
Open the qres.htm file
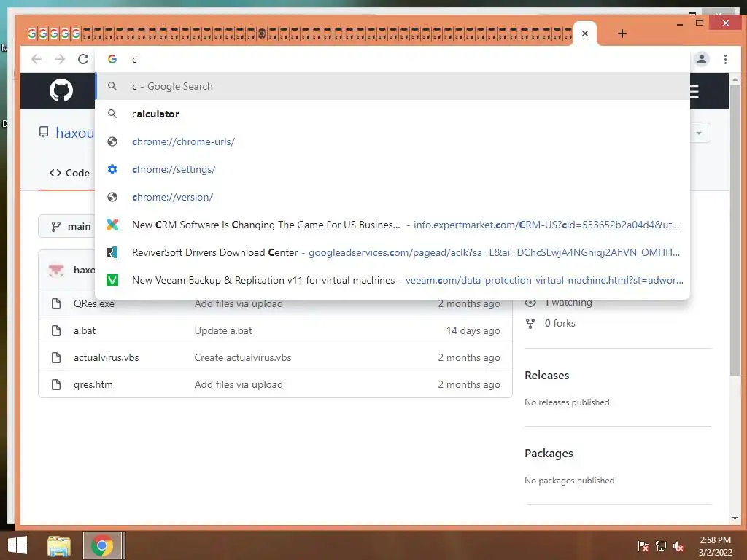(x=93, y=384)
